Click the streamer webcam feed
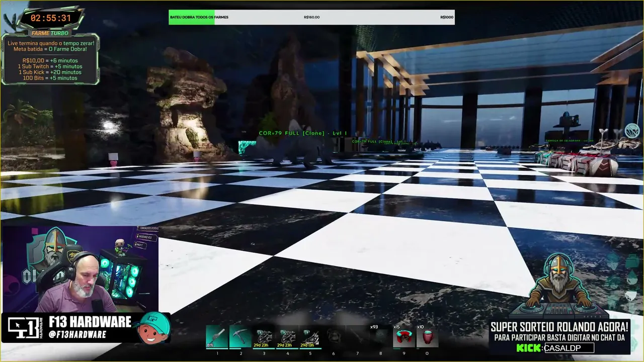 79,269
